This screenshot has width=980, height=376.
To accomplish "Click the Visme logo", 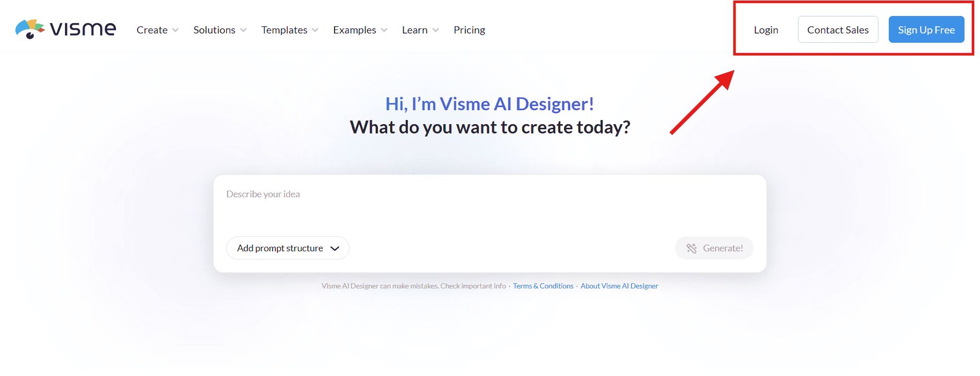I will pyautogui.click(x=65, y=29).
